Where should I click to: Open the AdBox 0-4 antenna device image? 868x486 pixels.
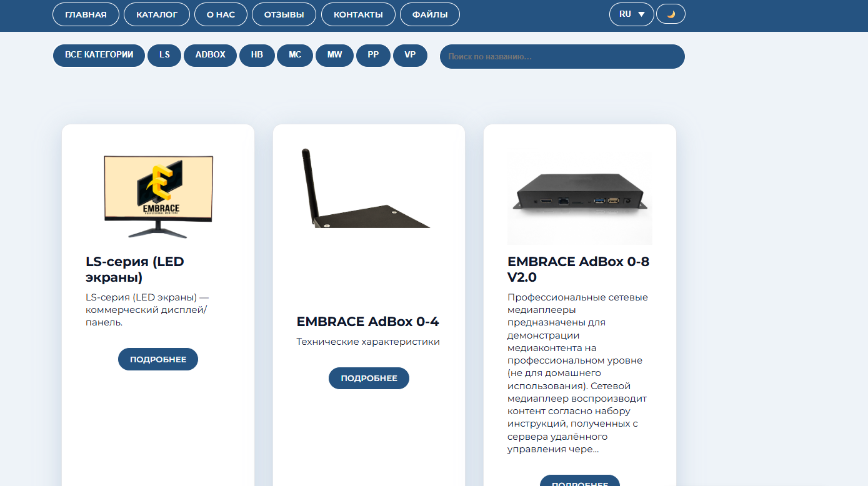tap(369, 188)
